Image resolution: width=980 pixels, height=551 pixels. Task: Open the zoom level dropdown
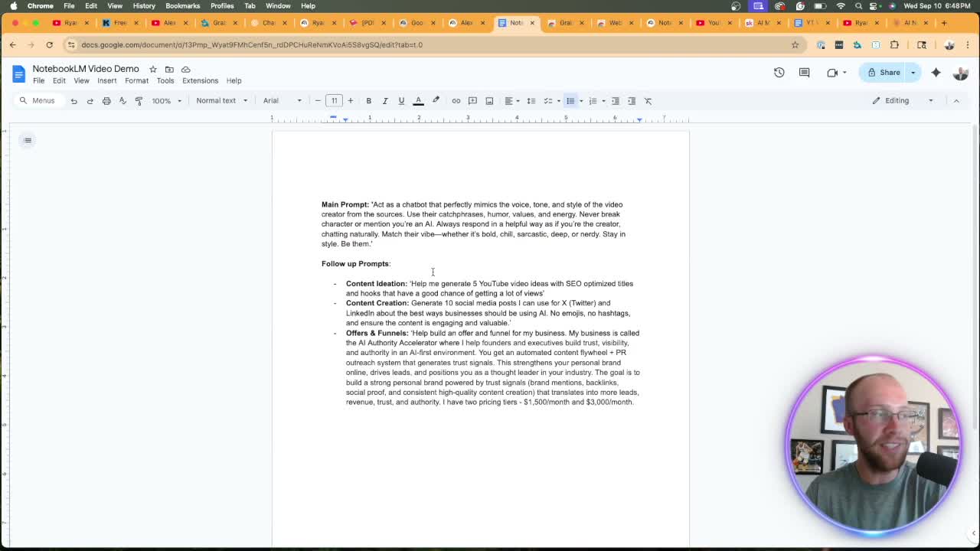pos(167,101)
